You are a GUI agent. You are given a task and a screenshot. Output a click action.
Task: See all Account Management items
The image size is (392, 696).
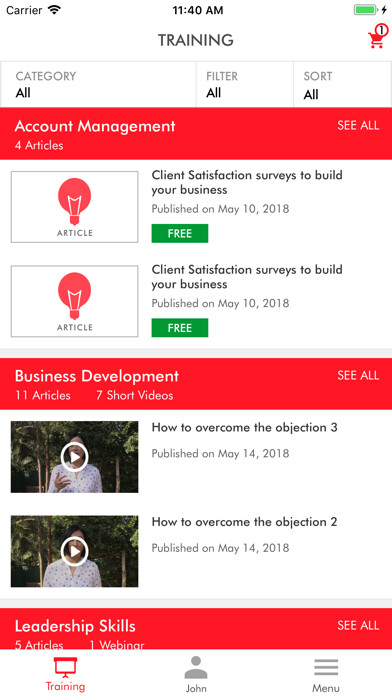click(358, 125)
